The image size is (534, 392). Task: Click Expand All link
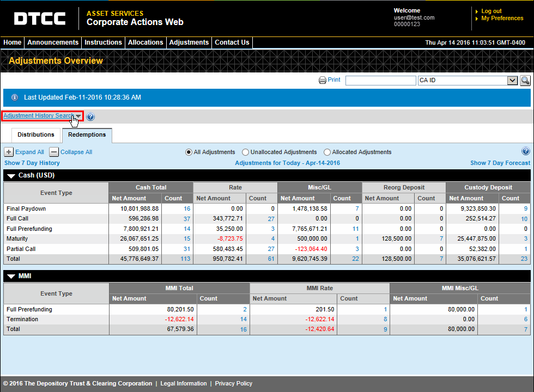pyautogui.click(x=29, y=152)
